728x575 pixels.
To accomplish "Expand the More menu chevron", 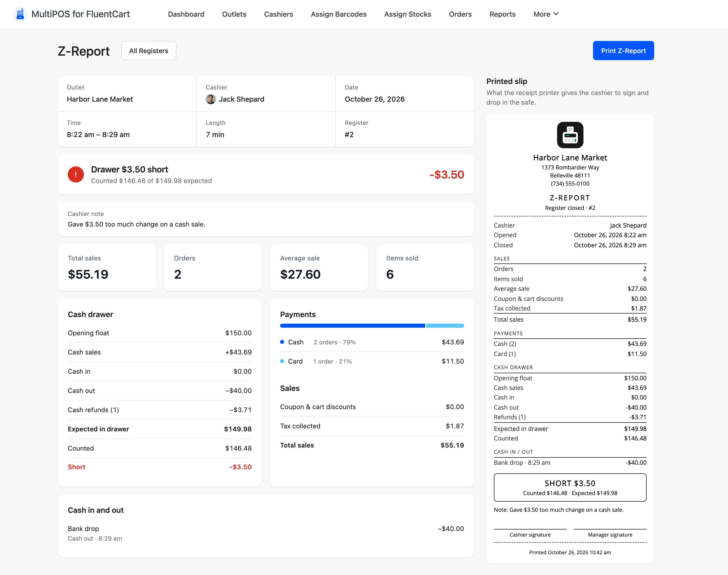I will (x=556, y=14).
